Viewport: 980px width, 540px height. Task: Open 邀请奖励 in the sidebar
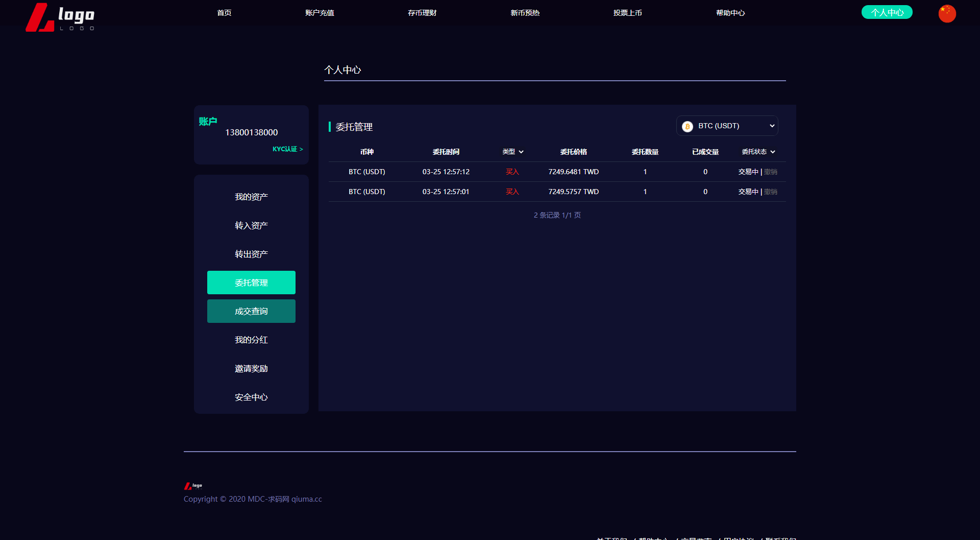[x=251, y=368]
